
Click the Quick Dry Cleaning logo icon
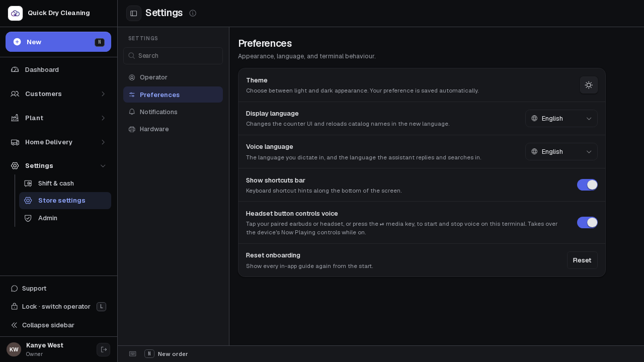(15, 13)
